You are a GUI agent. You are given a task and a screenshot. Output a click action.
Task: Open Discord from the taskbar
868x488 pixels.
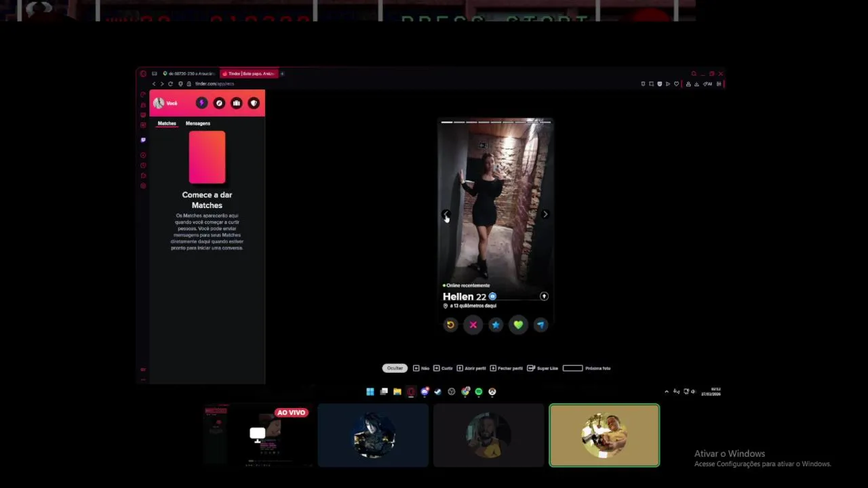[x=425, y=392]
